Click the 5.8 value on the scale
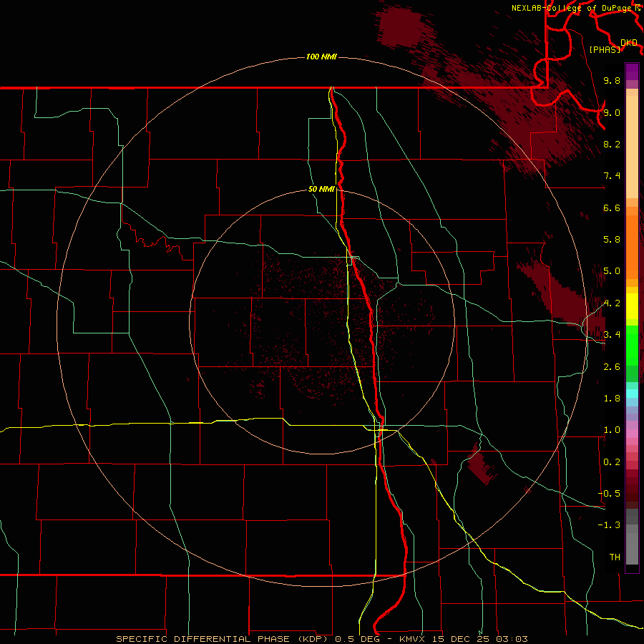The height and width of the screenshot is (644, 644). [x=612, y=240]
